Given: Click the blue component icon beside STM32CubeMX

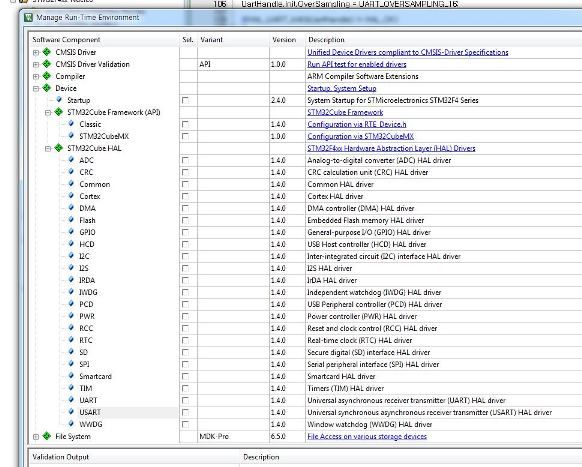Looking at the screenshot, I should [x=71, y=135].
